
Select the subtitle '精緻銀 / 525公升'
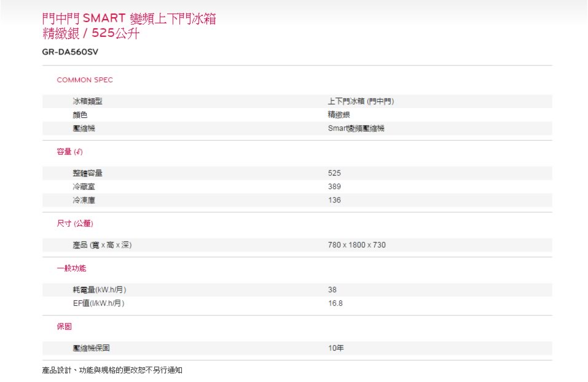coord(91,33)
